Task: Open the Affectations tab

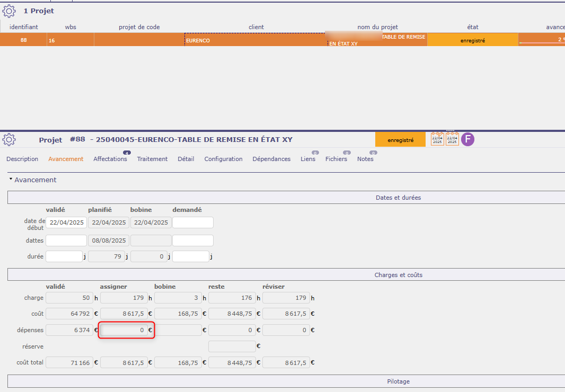Action: (110, 159)
